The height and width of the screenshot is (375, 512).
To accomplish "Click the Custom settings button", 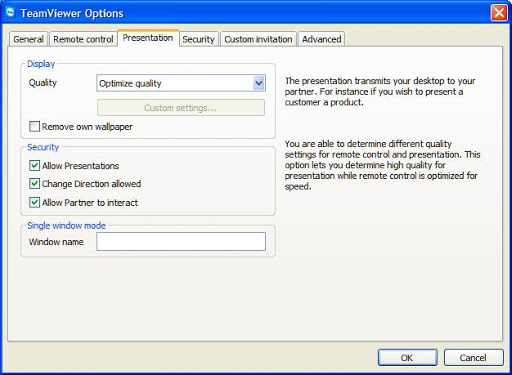I will pyautogui.click(x=181, y=108).
